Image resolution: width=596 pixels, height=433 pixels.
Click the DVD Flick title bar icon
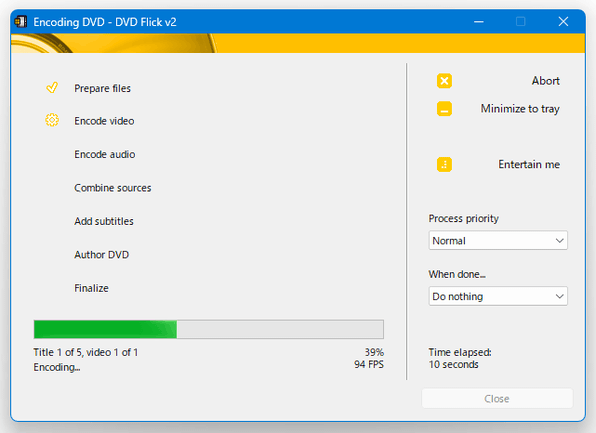(x=21, y=22)
